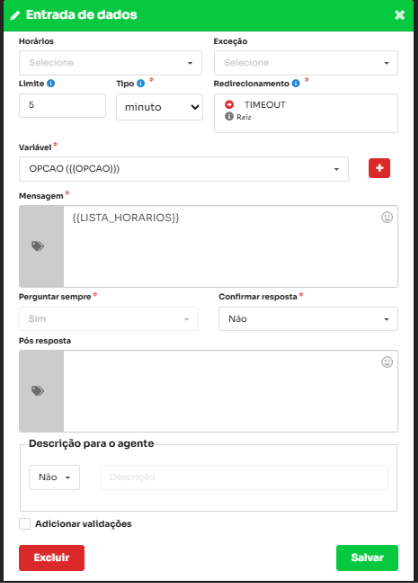Close the Entrada de dados dialog
The width and height of the screenshot is (418, 583).
point(399,15)
